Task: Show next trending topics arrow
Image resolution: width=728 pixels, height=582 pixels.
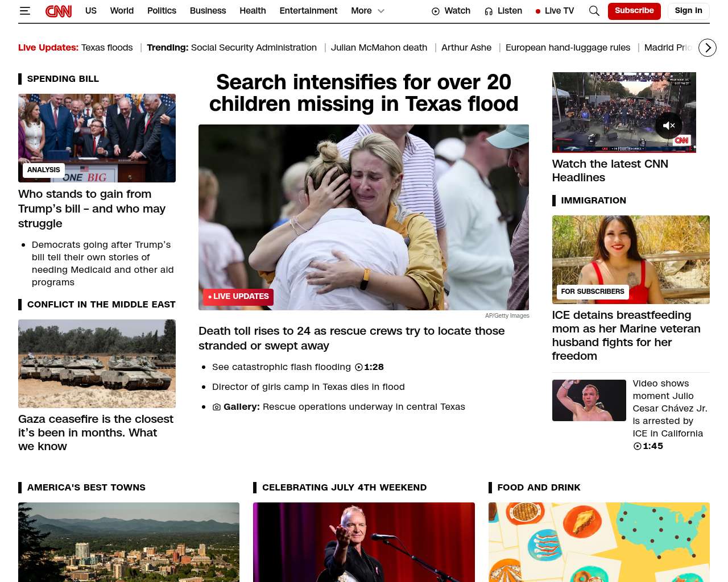Action: coord(708,48)
